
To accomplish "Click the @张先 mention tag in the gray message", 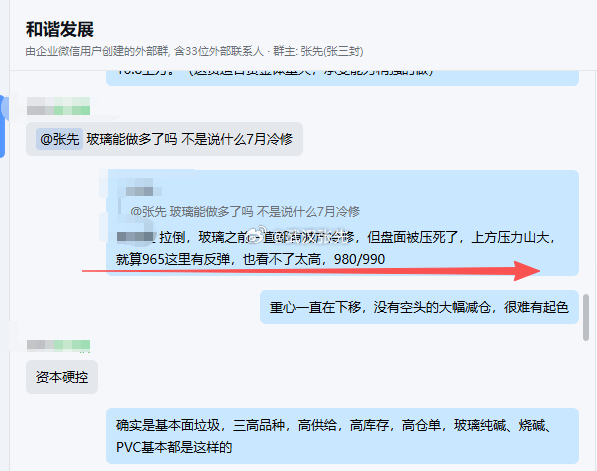I will 59,139.
